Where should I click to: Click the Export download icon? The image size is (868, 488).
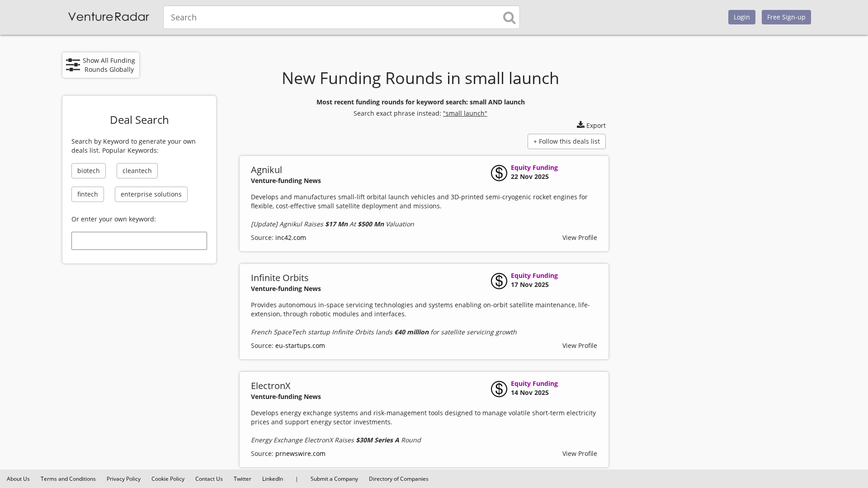(580, 125)
